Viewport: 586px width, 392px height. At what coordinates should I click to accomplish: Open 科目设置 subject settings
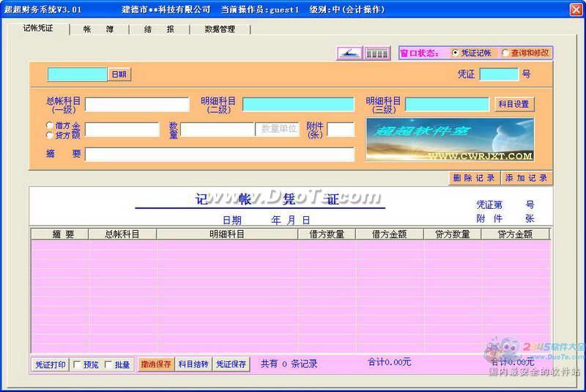tap(514, 104)
